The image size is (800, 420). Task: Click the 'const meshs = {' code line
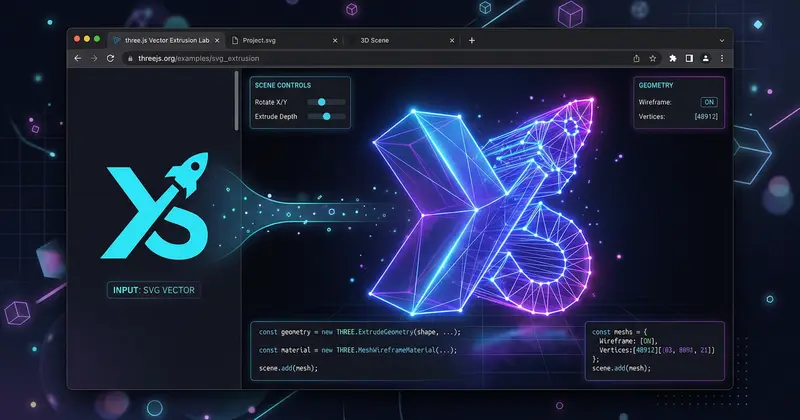619,332
